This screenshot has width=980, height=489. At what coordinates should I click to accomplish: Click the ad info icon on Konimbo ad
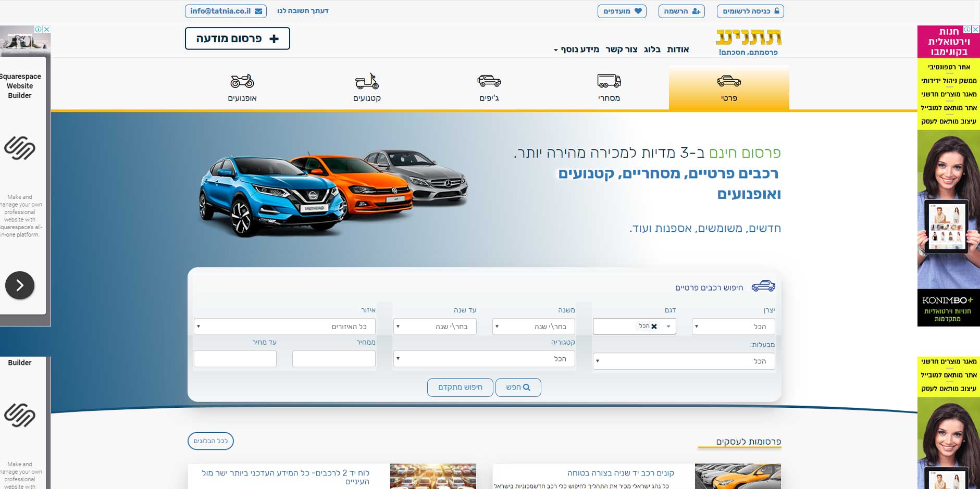pyautogui.click(x=967, y=29)
